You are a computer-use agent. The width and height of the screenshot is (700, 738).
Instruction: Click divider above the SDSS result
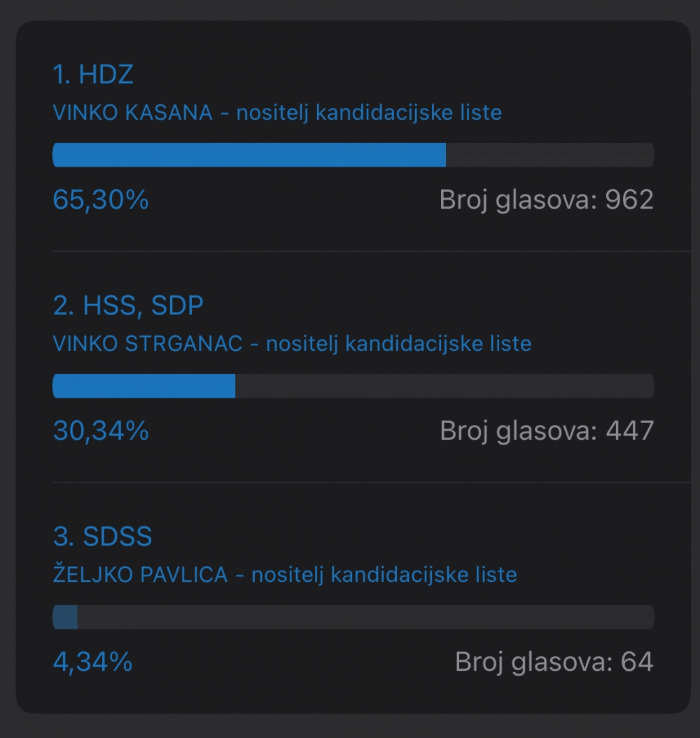371,482
